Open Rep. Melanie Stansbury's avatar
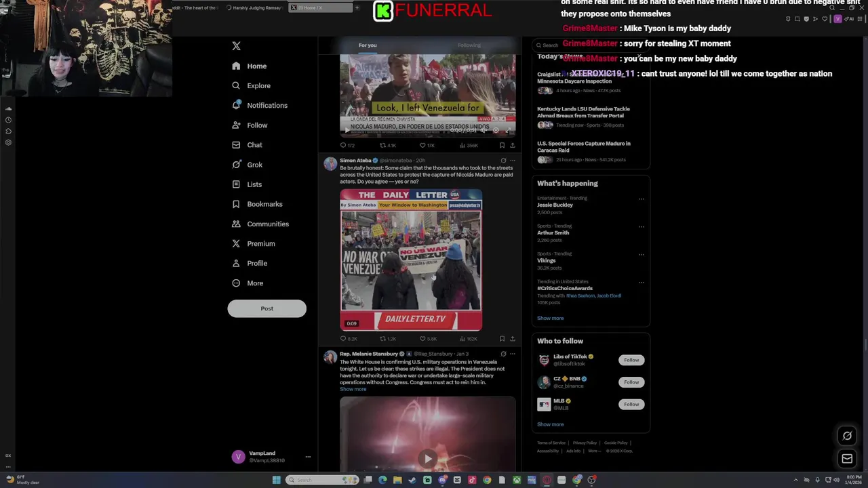Viewport: 868px width, 488px height. click(x=330, y=357)
